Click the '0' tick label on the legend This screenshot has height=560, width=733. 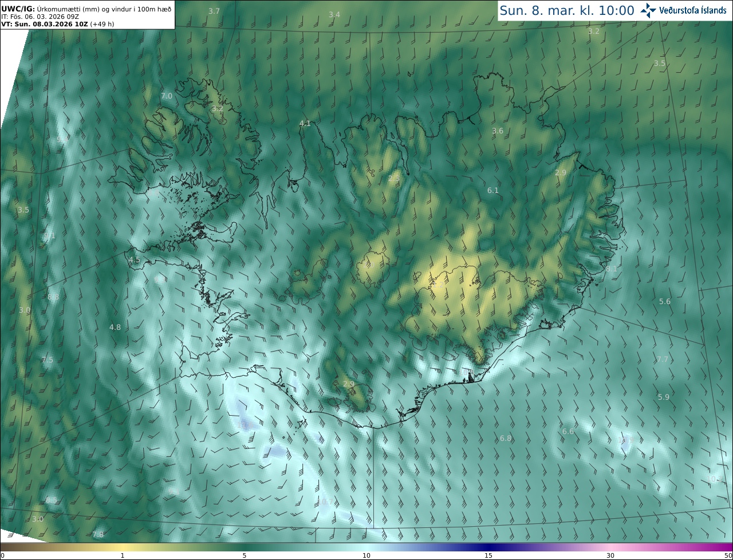2,555
